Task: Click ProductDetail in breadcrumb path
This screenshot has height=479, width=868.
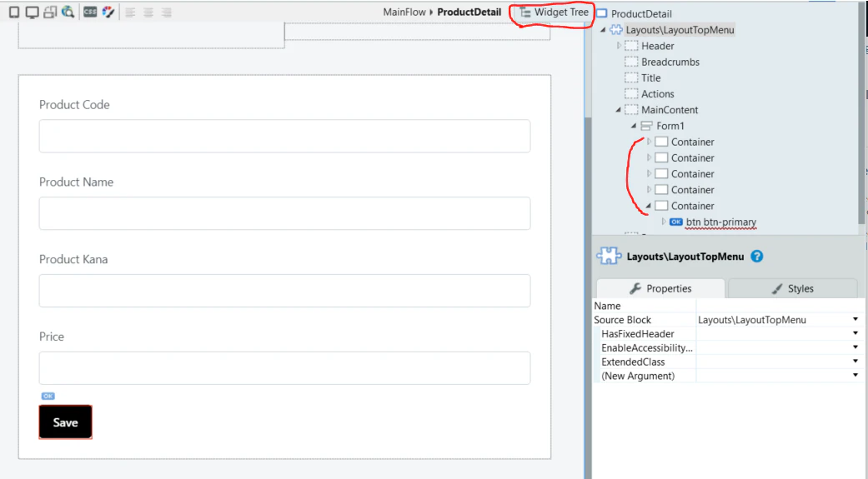Action: tap(469, 12)
